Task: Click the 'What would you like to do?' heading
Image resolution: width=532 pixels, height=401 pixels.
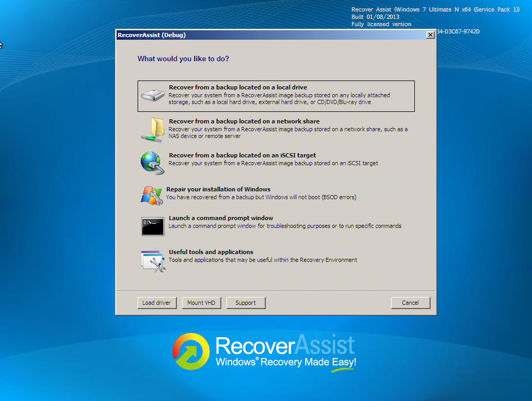Action: [x=183, y=59]
